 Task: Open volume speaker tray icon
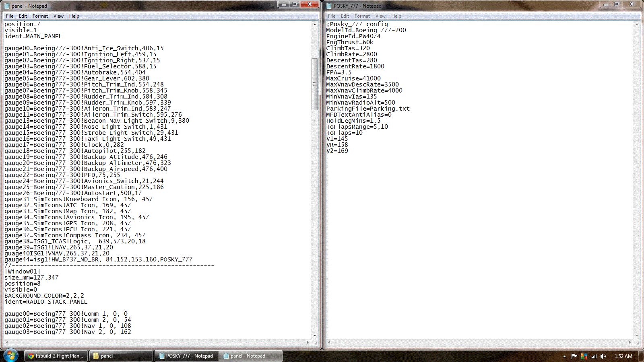pos(603,356)
